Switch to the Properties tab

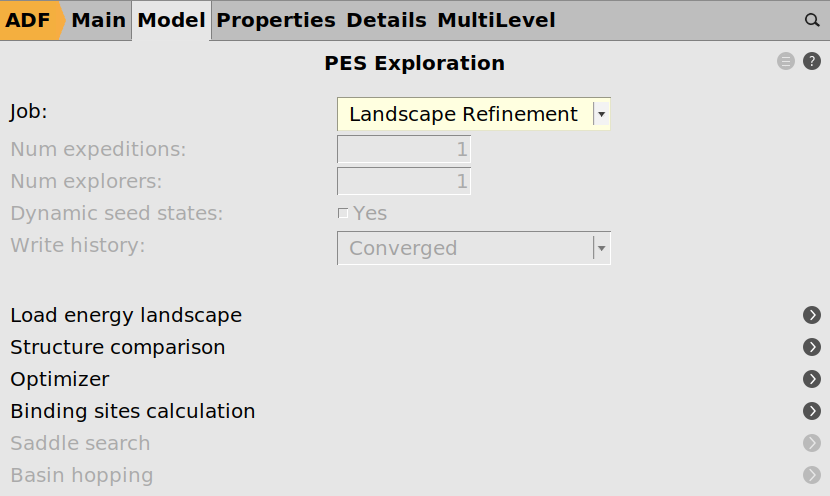click(276, 20)
